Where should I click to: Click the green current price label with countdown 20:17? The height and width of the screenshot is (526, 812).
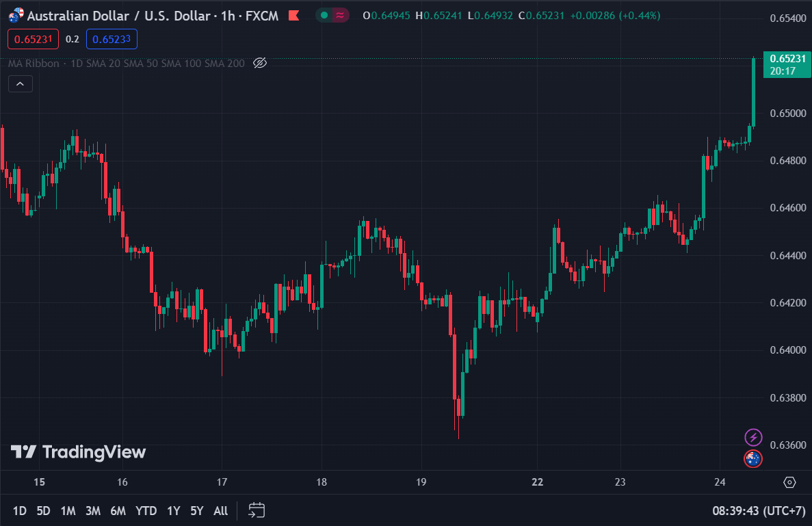click(787, 65)
